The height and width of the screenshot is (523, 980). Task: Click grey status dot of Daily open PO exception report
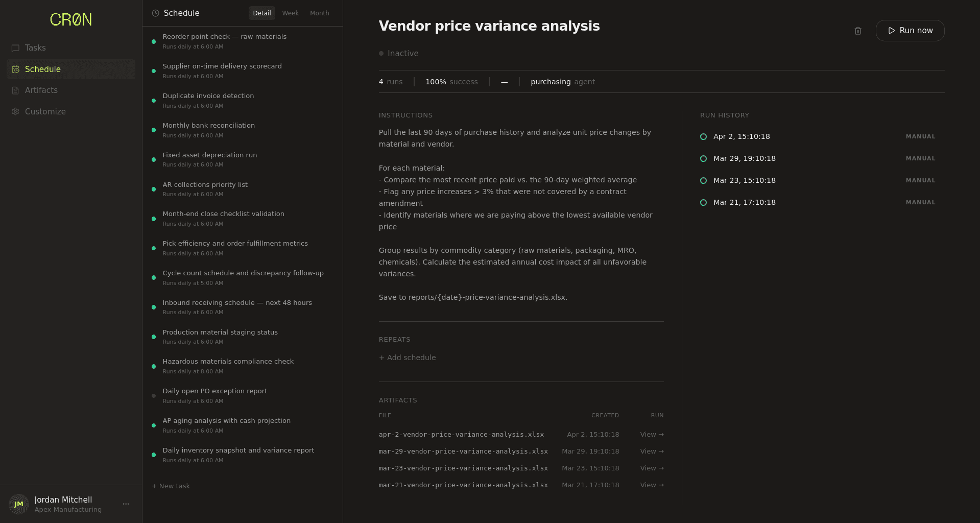coord(154,396)
